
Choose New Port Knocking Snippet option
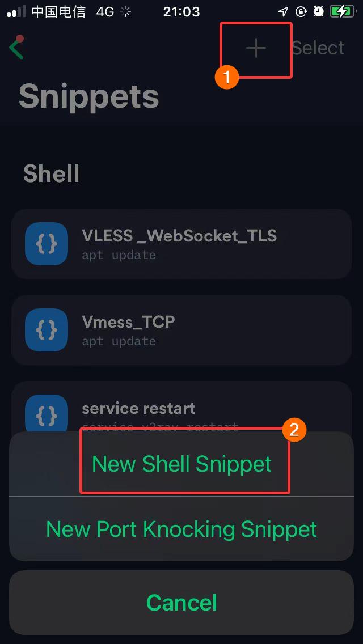[181, 529]
